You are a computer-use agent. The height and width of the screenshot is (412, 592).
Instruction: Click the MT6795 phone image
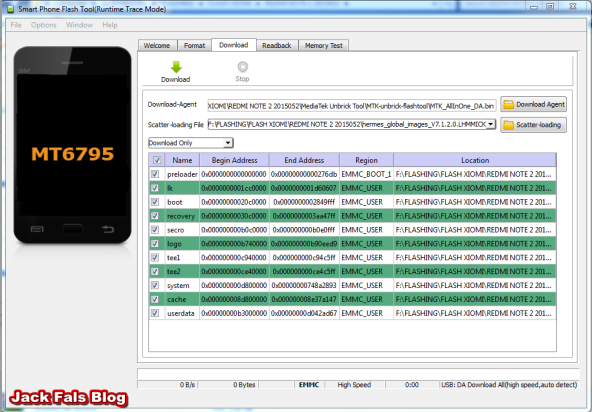tap(72, 145)
